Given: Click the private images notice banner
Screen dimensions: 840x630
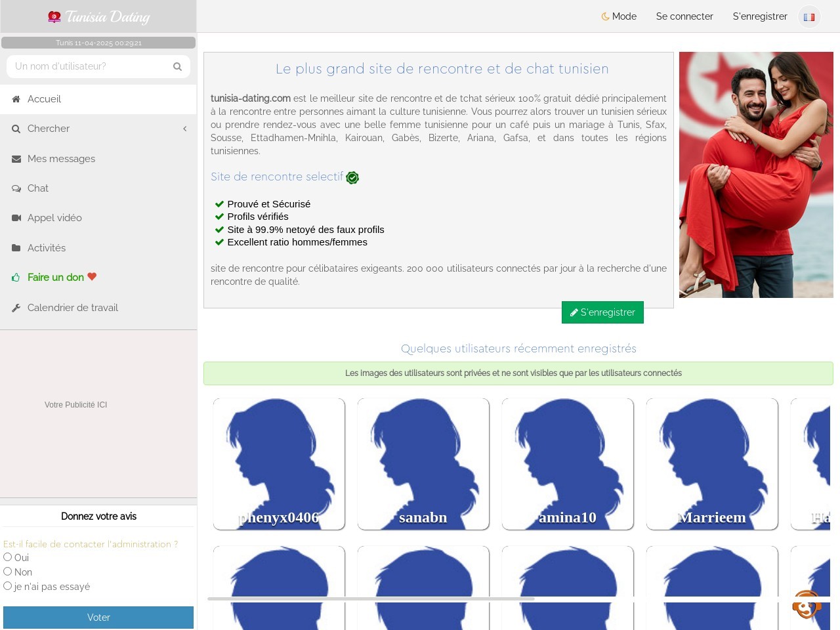Looking at the screenshot, I should pos(518,373).
